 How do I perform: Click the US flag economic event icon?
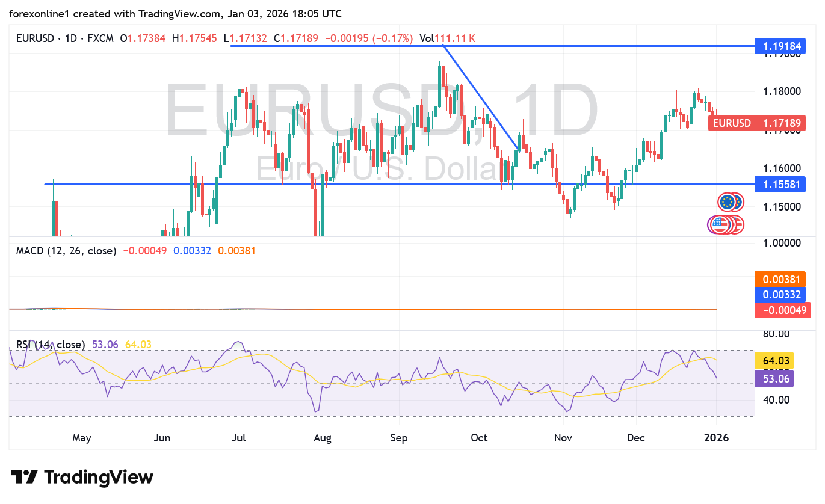(x=720, y=225)
